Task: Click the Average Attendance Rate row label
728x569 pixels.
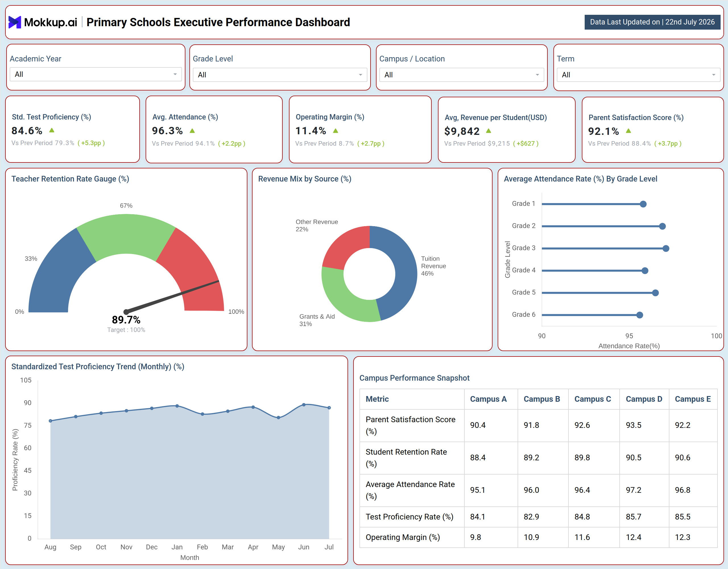Action: pyautogui.click(x=410, y=490)
